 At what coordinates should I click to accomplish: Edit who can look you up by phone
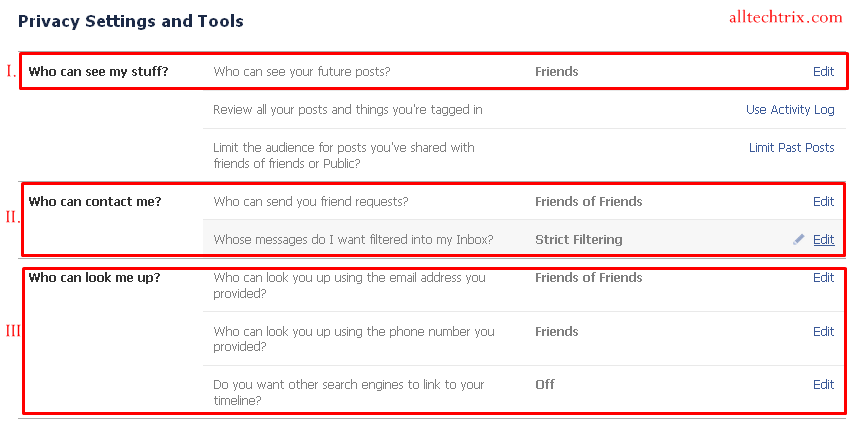coord(824,331)
